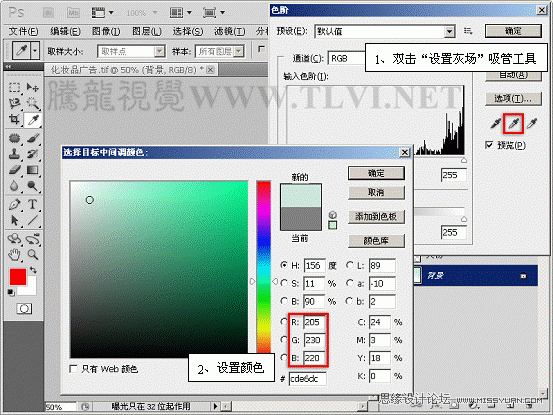
Task: Select the History Brush tool
Action: click(33, 154)
